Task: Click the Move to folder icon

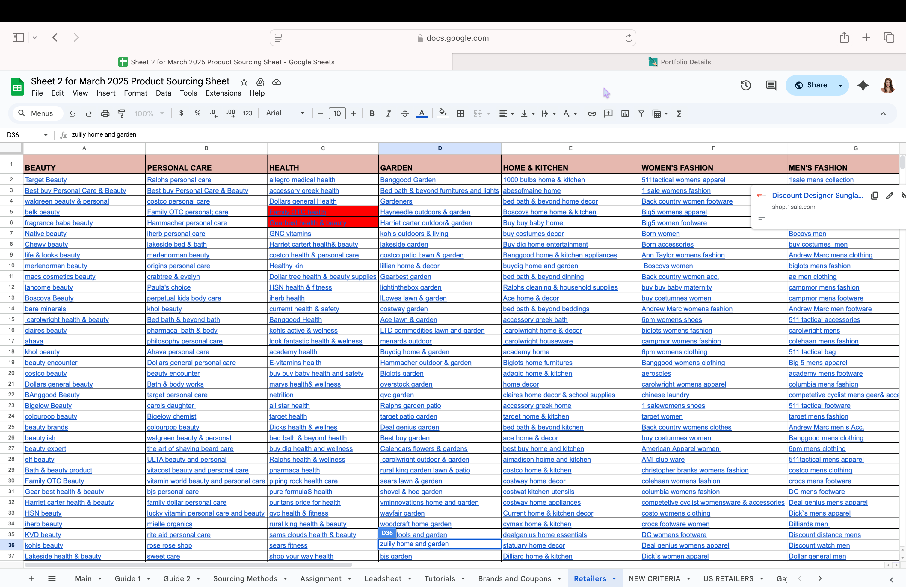Action: tap(260, 82)
